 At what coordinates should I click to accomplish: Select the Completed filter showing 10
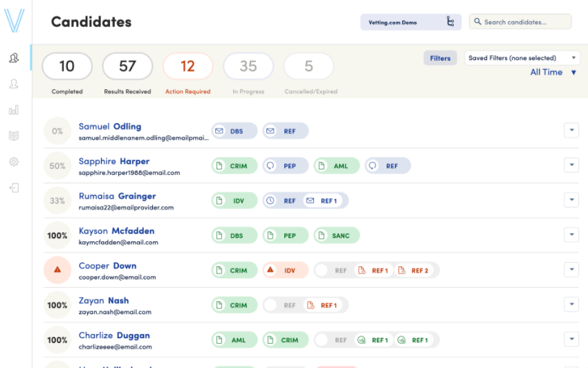pos(66,66)
